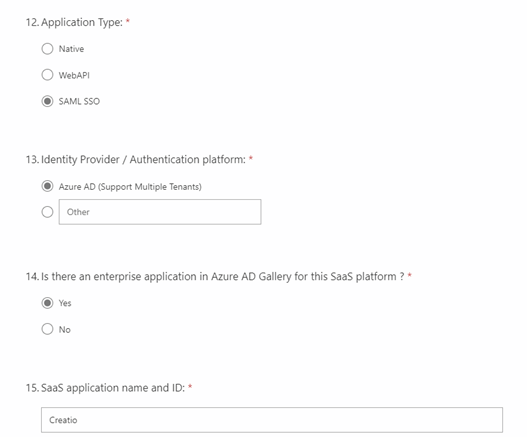Click the 'WebAPI' option label text
This screenshot has height=437, width=527.
[74, 75]
